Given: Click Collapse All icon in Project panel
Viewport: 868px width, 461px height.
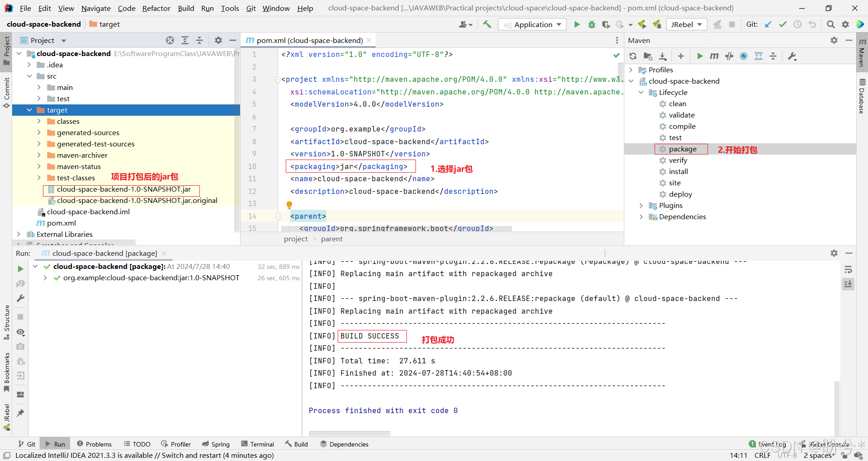Looking at the screenshot, I should (199, 40).
